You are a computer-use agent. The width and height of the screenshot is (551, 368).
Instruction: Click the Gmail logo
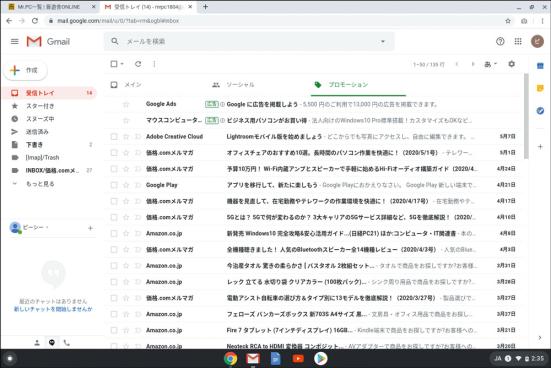point(48,41)
